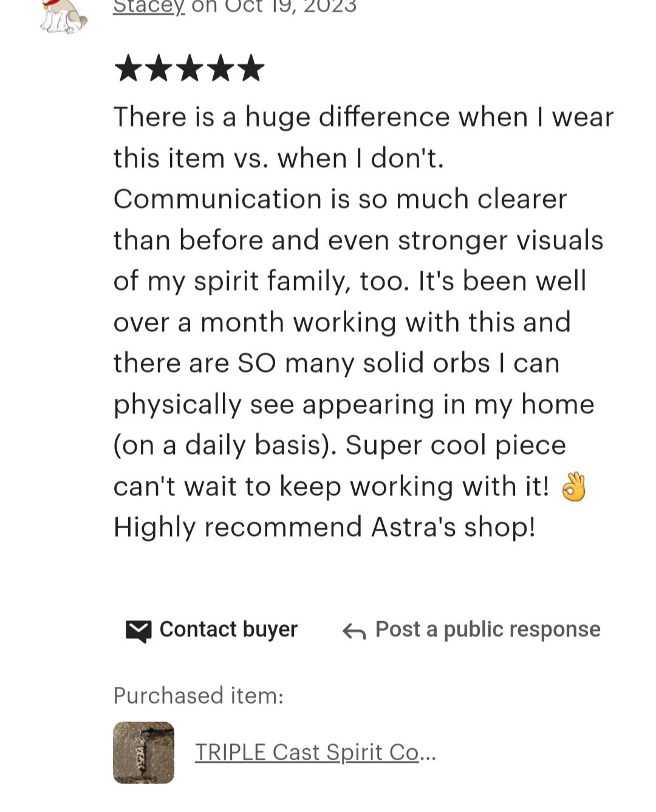This screenshot has height=812, width=656.
Task: Click the Oct 19, 2023 review date
Action: [x=291, y=7]
